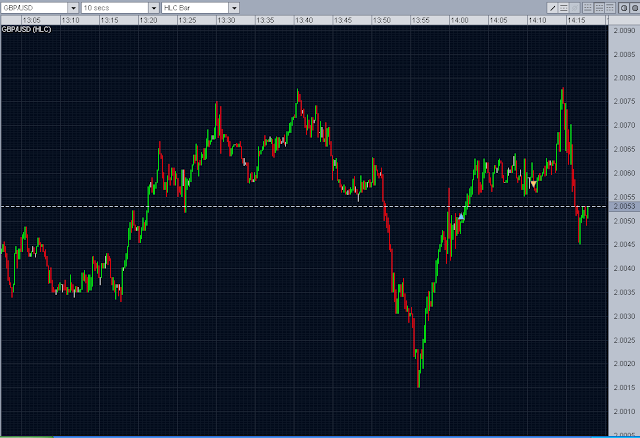The image size is (640, 438).
Task: Click the greyed-out delete drawing icon
Action: point(575,8)
